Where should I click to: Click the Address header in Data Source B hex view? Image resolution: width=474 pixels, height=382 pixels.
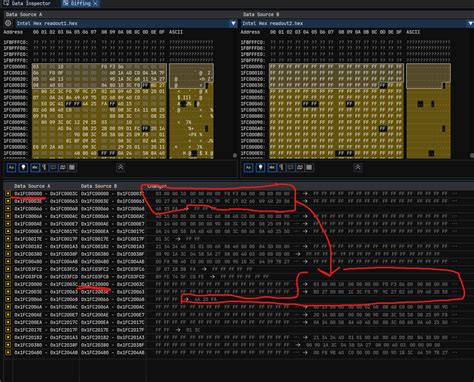tap(250, 32)
